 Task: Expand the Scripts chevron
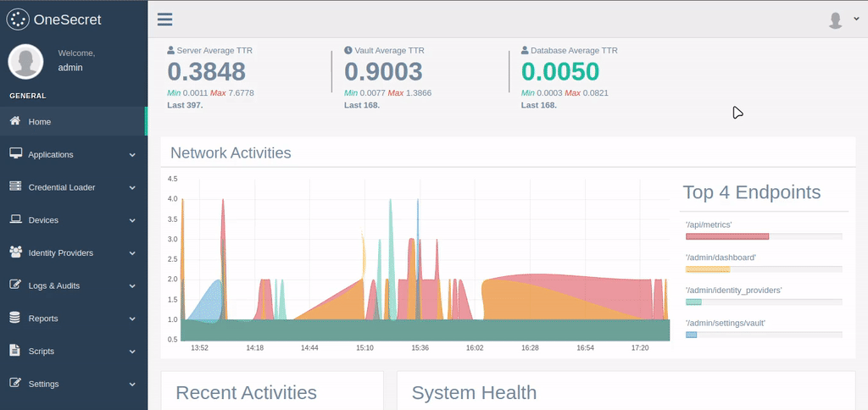pyautogui.click(x=132, y=352)
